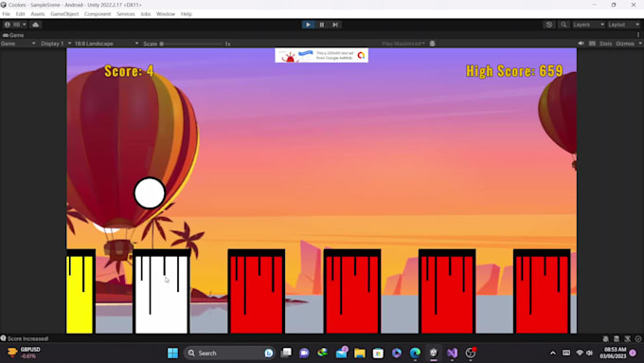The height and width of the screenshot is (363, 644).
Task: Open the Edit menu
Action: (21, 14)
